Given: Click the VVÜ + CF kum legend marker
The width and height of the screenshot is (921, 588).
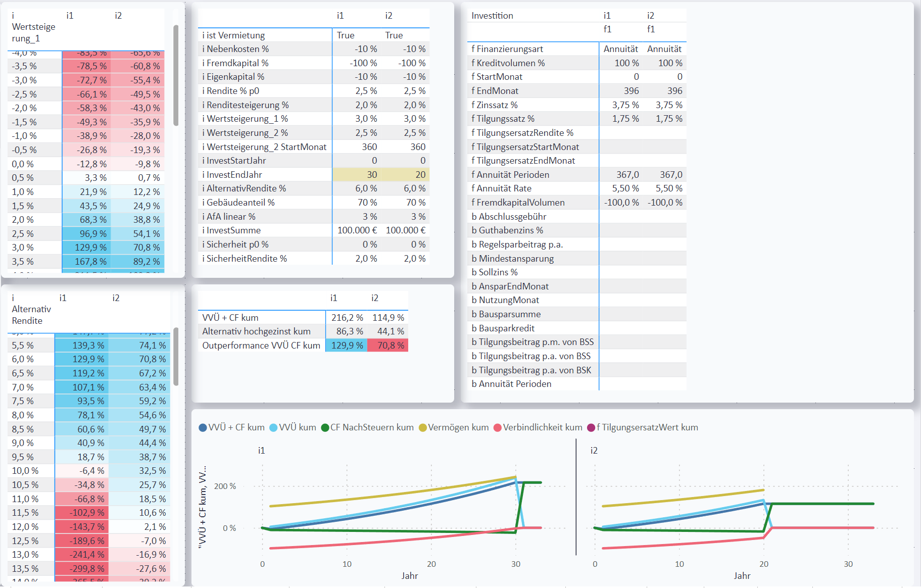Looking at the screenshot, I should click(203, 427).
